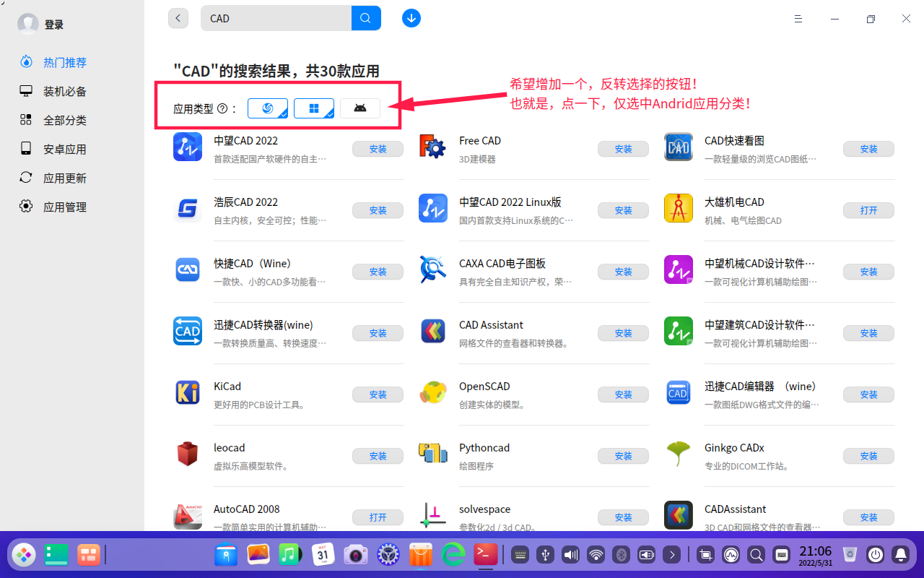Click the OpenSCAD app icon

click(x=432, y=393)
